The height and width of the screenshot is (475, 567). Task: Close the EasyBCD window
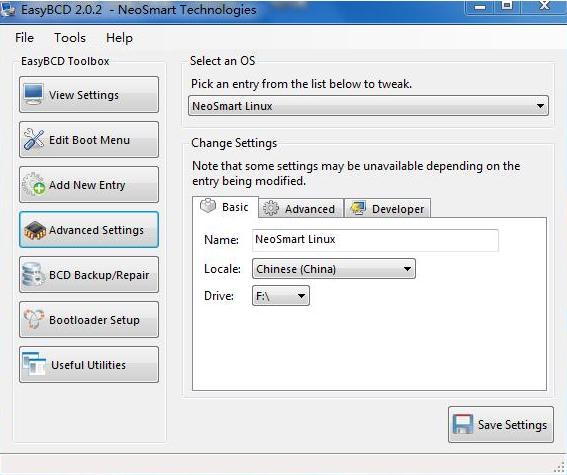[x=544, y=6]
